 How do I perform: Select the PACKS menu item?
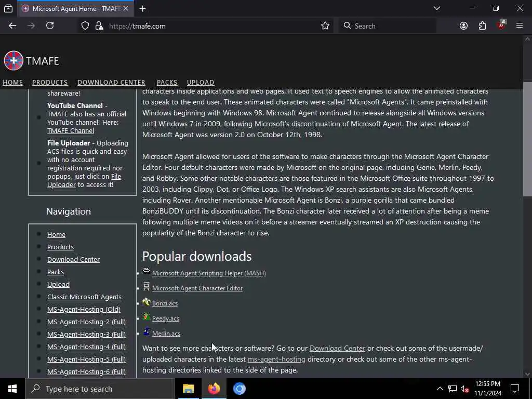coord(167,83)
